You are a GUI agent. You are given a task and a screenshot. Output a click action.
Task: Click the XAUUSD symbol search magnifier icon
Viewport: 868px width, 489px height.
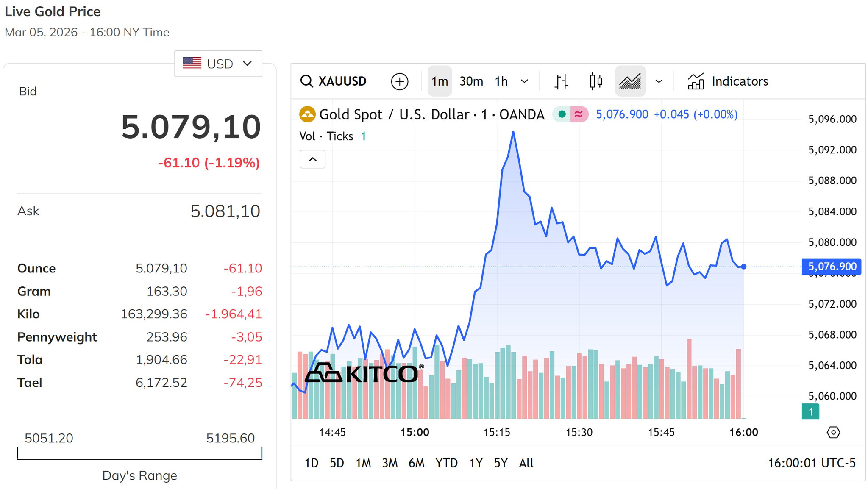pos(306,81)
